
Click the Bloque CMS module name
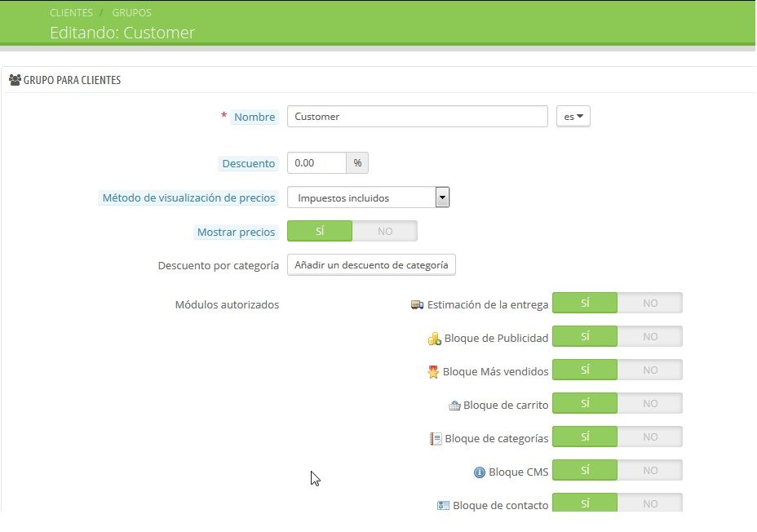click(x=519, y=472)
